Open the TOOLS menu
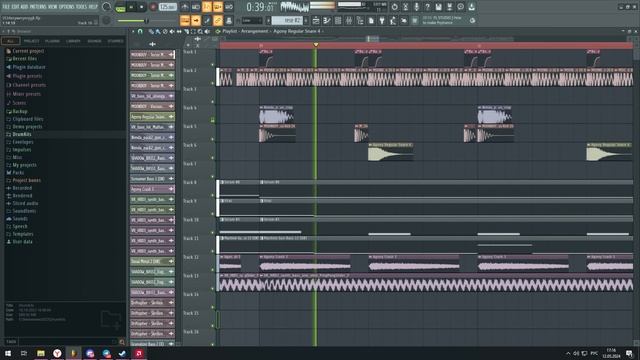This screenshot has width=640, height=360. (81, 7)
